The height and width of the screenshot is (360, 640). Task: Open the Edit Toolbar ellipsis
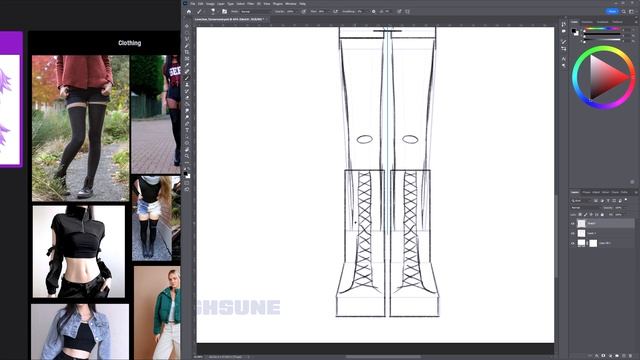point(187,163)
